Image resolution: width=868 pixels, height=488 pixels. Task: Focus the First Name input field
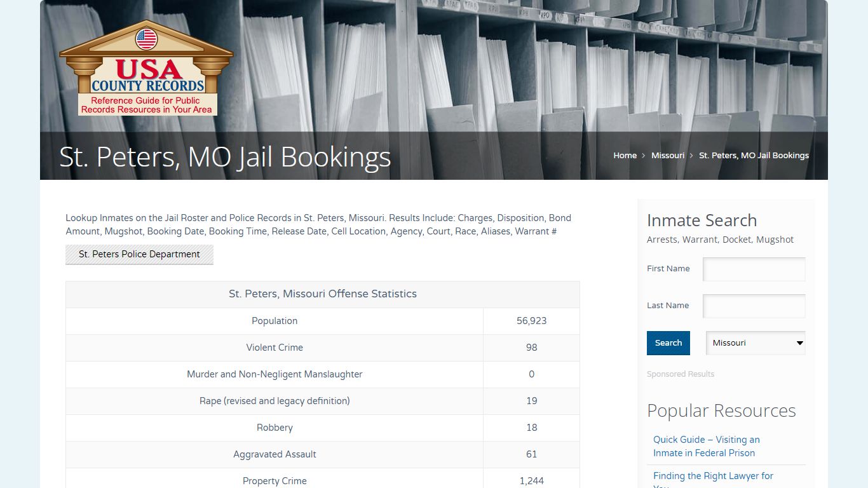[754, 269]
